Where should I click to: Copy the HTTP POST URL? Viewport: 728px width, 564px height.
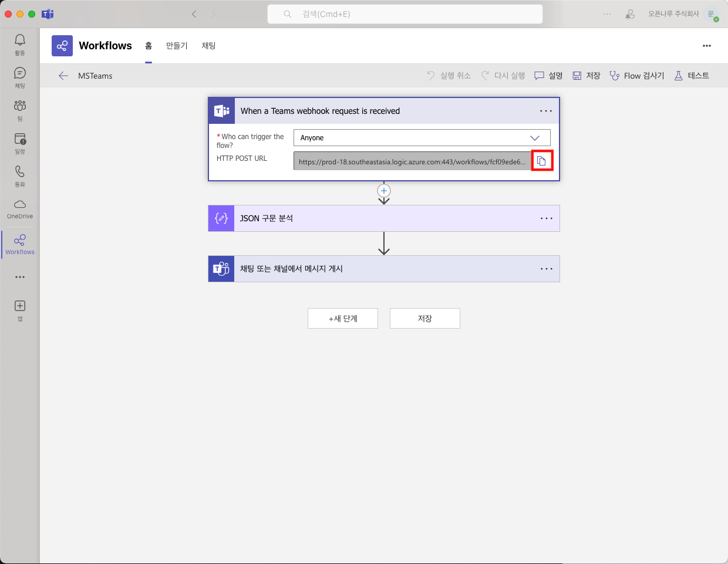tap(541, 161)
